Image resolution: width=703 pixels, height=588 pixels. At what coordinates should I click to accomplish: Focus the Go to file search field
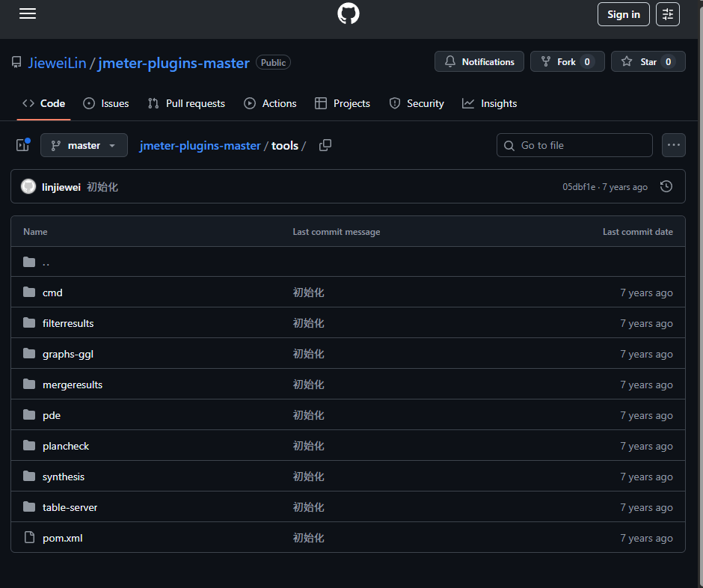click(x=574, y=145)
